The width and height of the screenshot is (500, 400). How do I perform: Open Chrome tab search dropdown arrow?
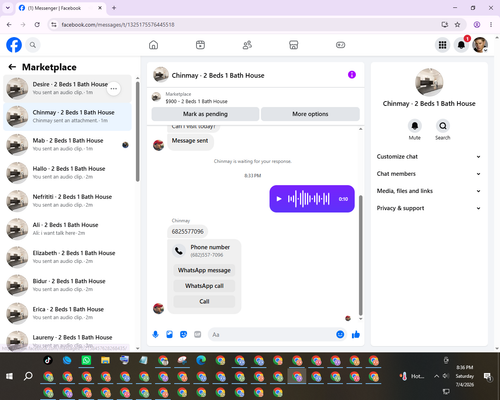[x=8, y=8]
